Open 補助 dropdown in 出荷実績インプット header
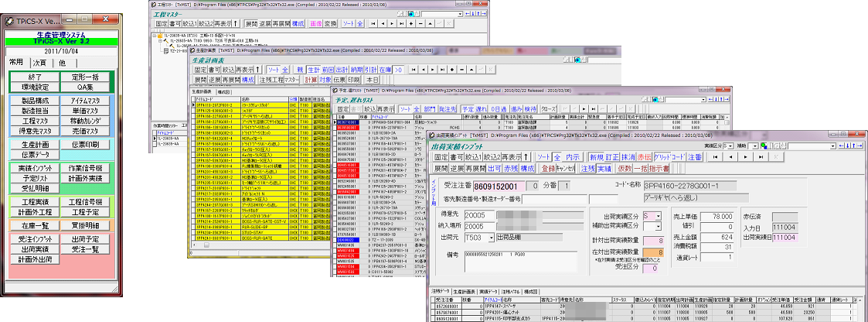The height and width of the screenshot is (322, 868). click(754, 146)
